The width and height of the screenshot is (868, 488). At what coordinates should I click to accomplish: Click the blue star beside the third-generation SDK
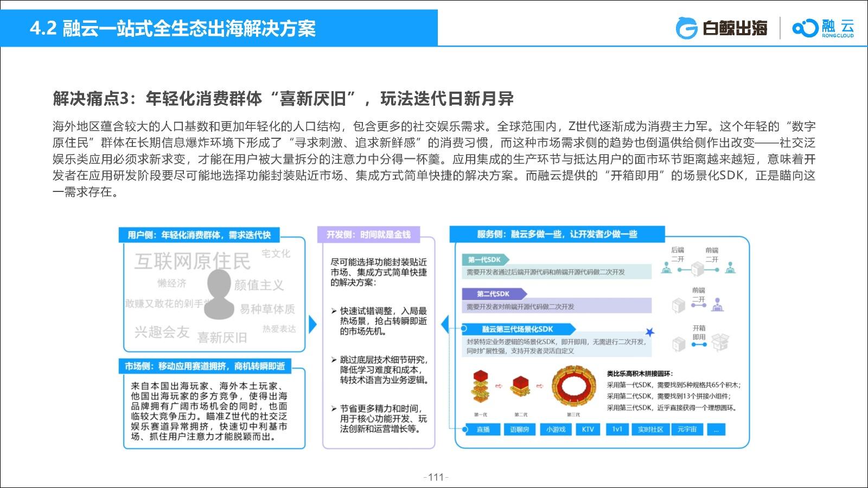649,332
